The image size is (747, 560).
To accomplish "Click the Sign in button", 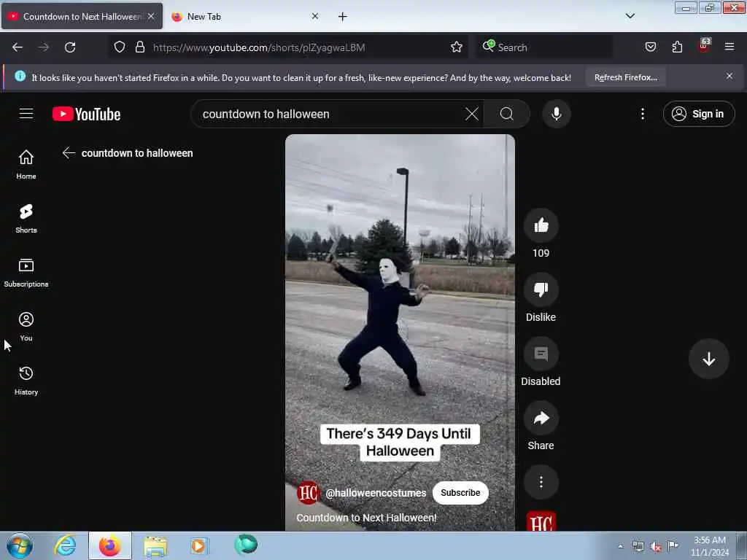I will point(698,114).
